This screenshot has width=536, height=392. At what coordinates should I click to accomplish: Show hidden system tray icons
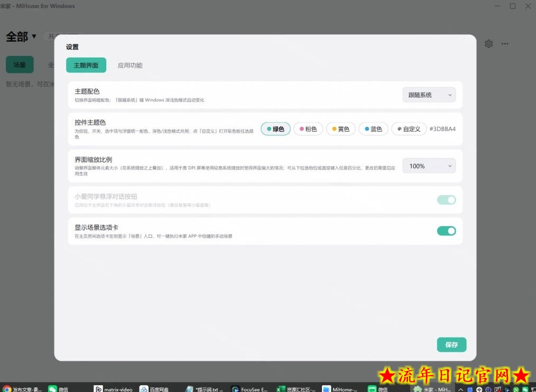[461, 389]
